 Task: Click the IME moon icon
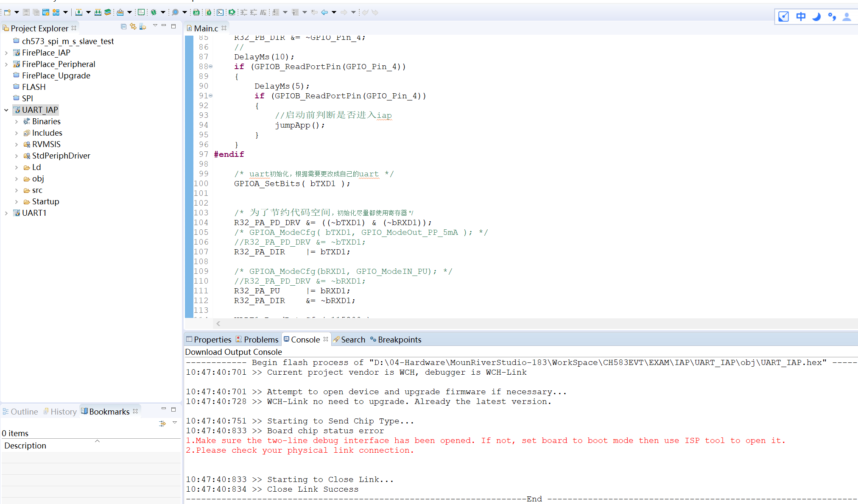pyautogui.click(x=816, y=17)
